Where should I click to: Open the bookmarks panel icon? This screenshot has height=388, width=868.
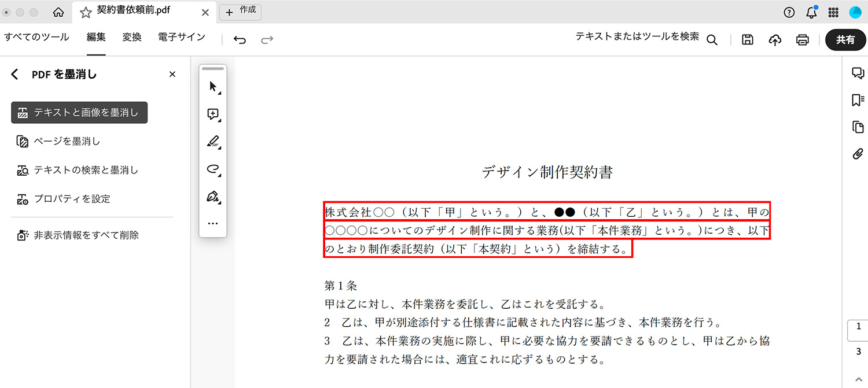click(858, 101)
